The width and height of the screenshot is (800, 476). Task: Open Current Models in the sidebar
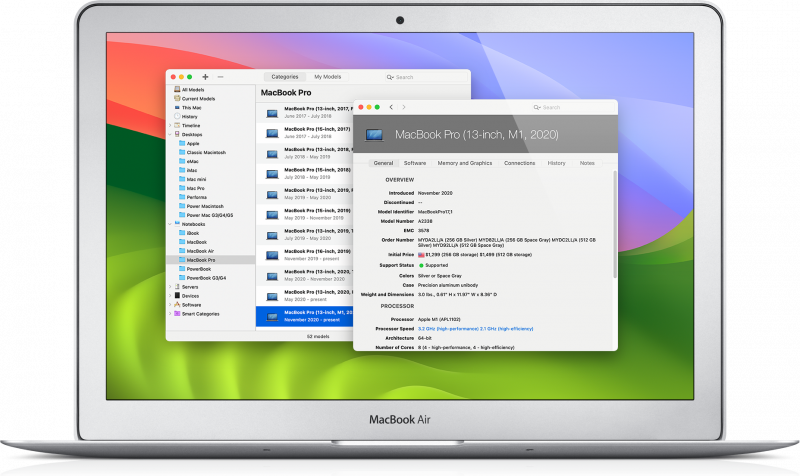pos(198,98)
